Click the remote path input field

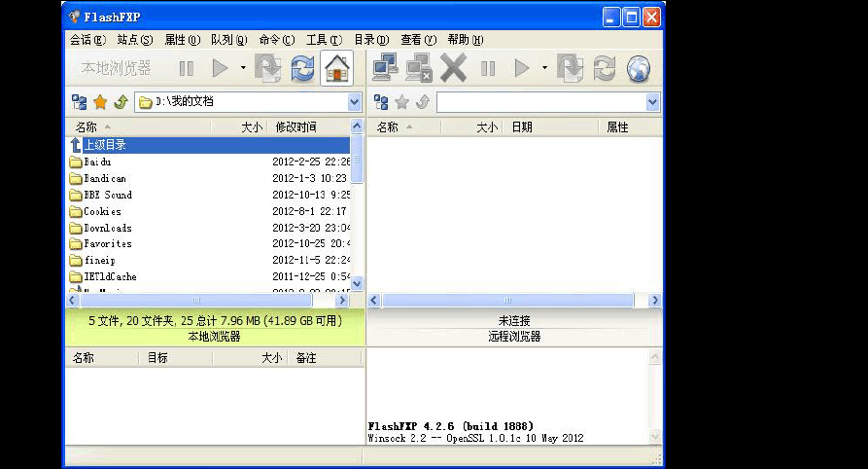coord(541,102)
